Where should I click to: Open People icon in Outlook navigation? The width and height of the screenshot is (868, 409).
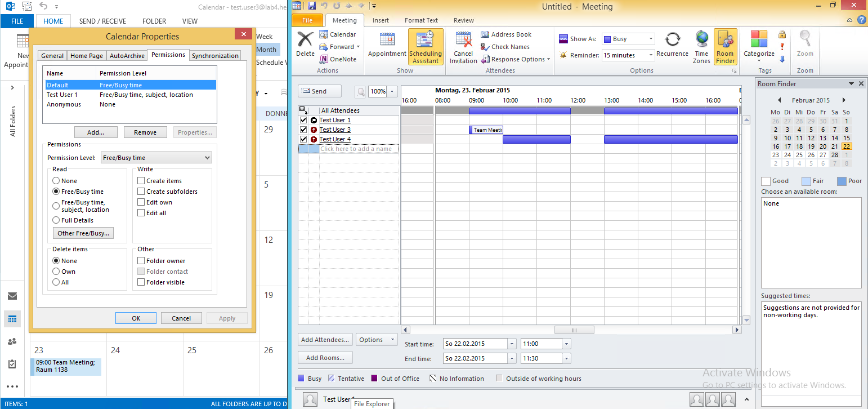[x=12, y=341]
